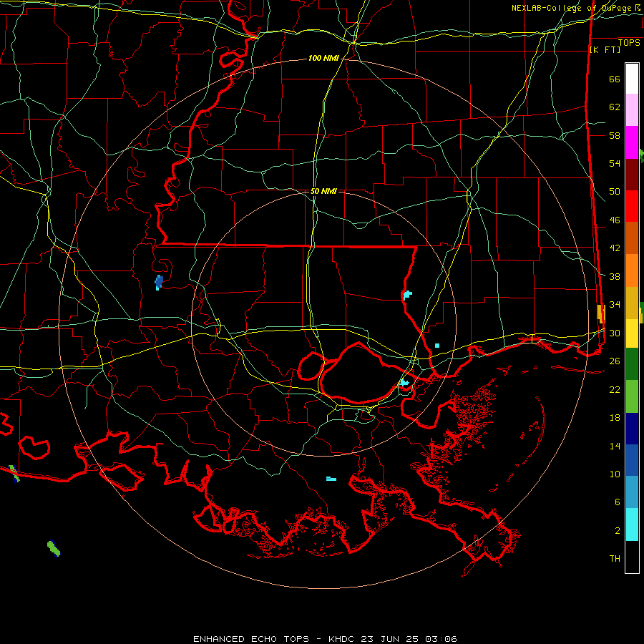The image size is (644, 644).
Task: Click the gold legend swatch
Action: [632, 303]
